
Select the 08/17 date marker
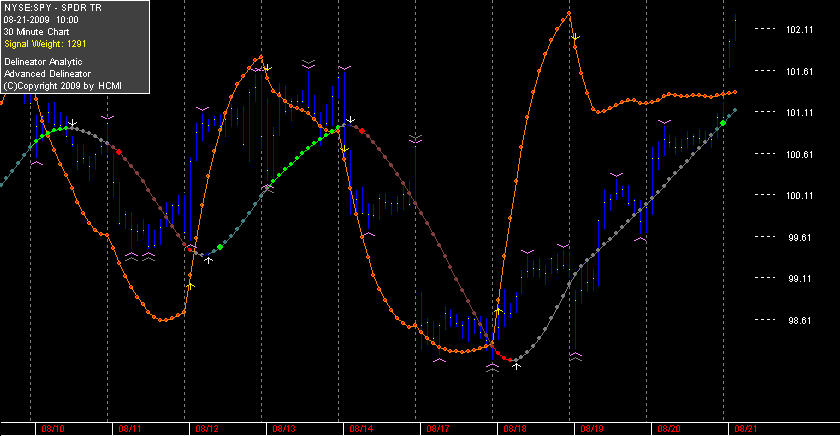point(438,429)
